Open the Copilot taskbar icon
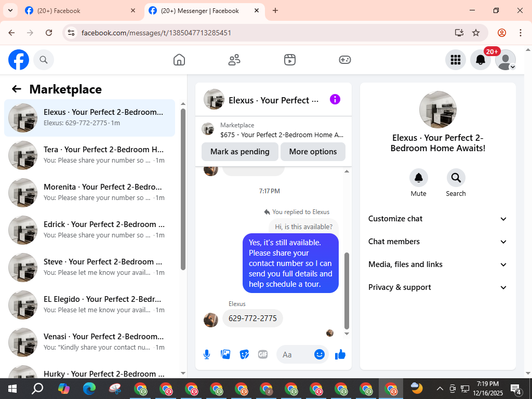The height and width of the screenshot is (399, 532). pyautogui.click(x=64, y=389)
